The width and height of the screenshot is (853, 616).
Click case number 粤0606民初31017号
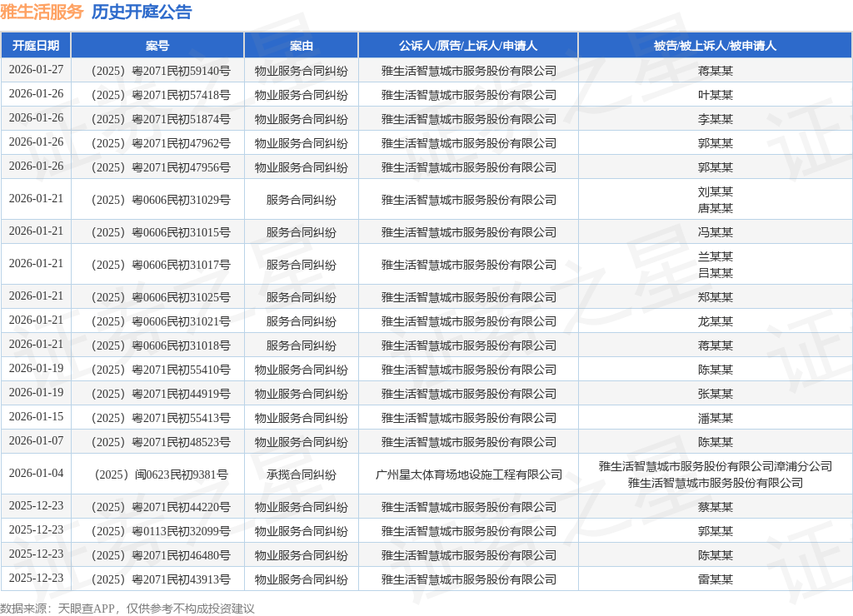[161, 265]
